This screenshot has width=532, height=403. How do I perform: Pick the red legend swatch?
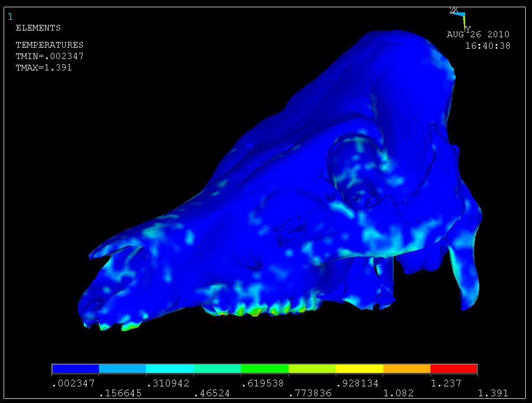click(x=453, y=369)
